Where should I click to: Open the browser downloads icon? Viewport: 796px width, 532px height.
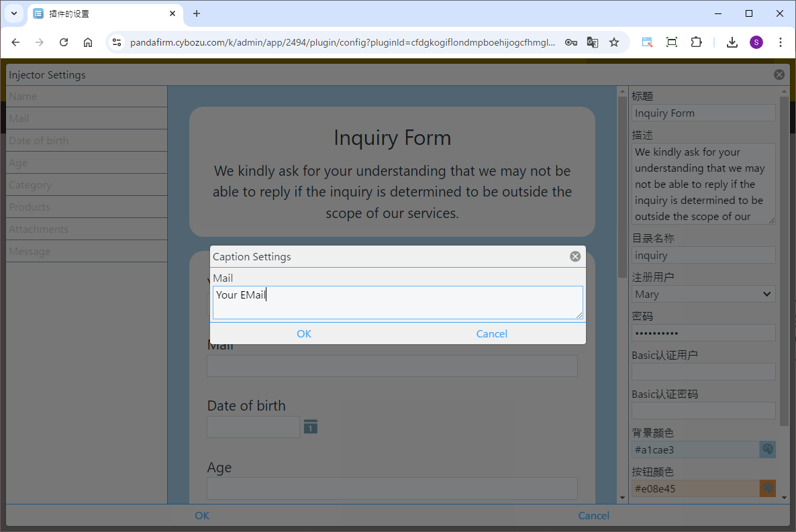(732, 42)
